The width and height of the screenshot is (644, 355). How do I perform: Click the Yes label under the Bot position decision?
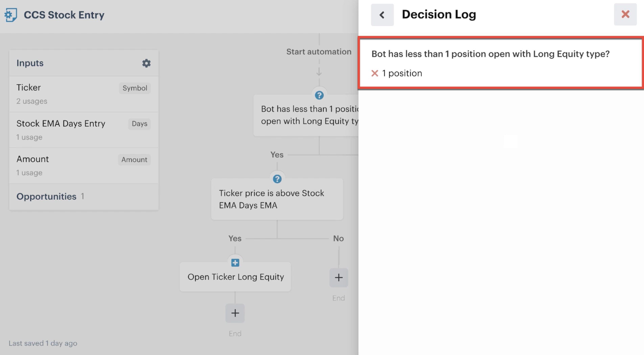click(x=277, y=155)
